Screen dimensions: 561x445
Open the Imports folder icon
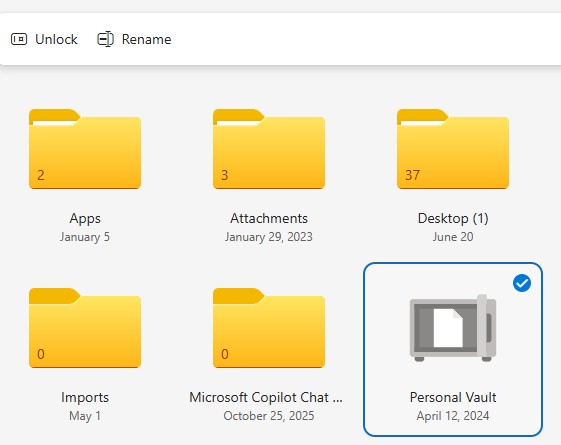pos(85,328)
